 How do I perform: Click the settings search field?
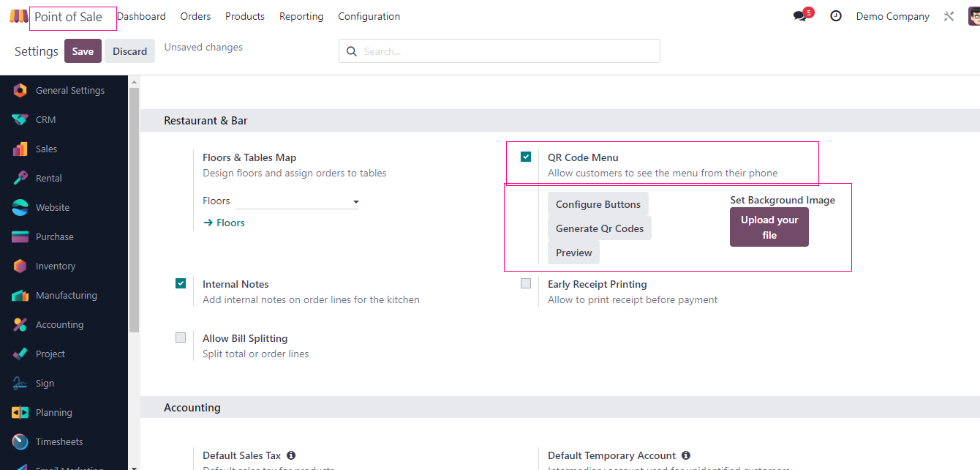pyautogui.click(x=505, y=51)
